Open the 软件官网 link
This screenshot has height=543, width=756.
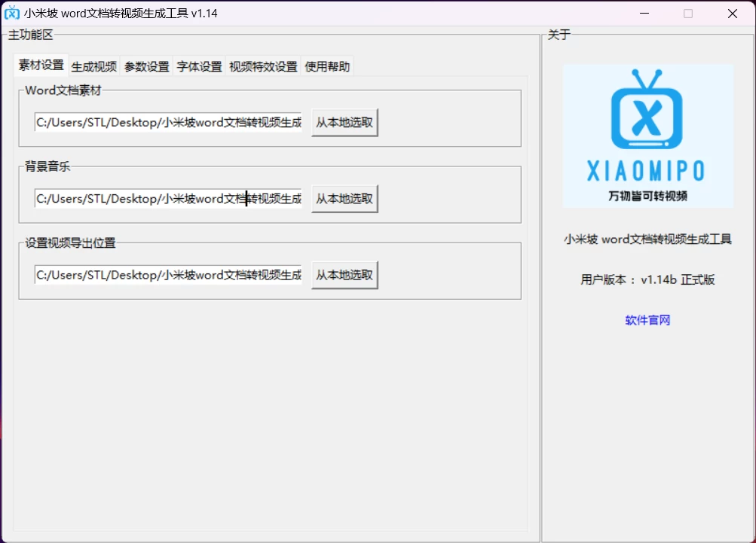coord(647,320)
